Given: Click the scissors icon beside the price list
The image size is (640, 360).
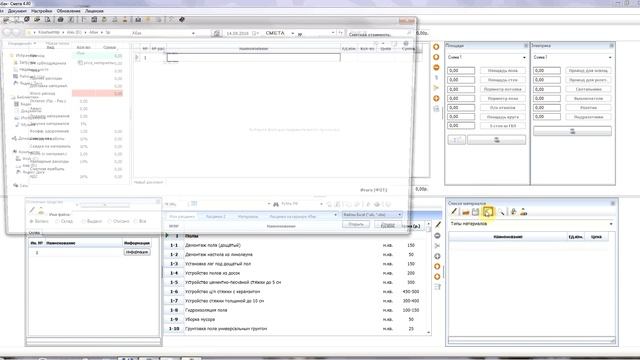Looking at the screenshot, I should pyautogui.click(x=437, y=246).
